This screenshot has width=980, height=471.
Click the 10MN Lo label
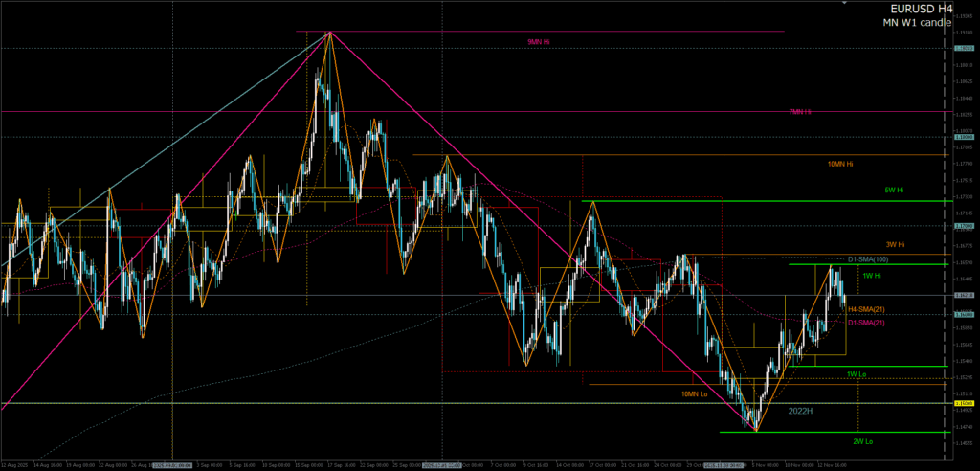point(696,393)
